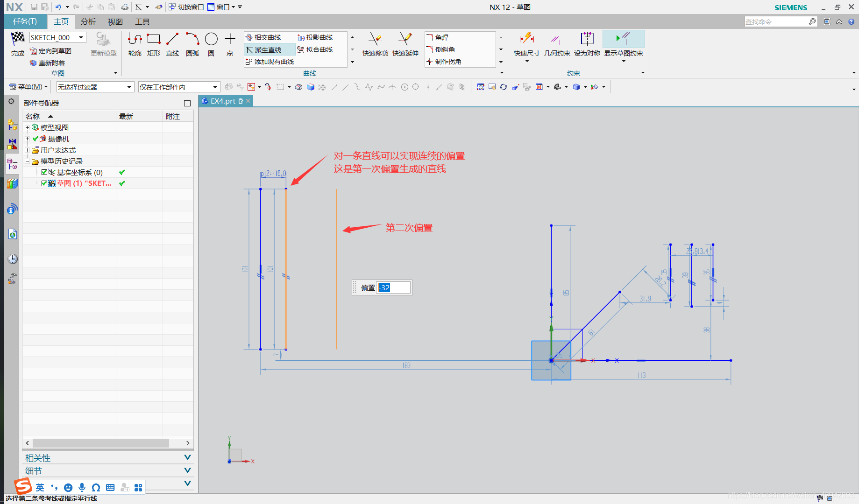Open the Menu (菜单) dropdown
The height and width of the screenshot is (504, 859).
pos(28,87)
